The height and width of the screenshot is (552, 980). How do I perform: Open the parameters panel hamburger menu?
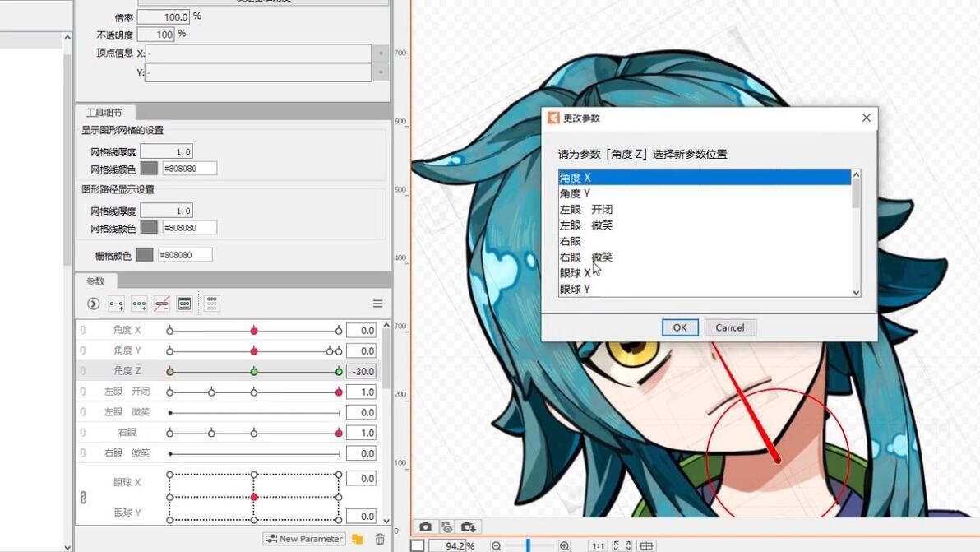[x=377, y=304]
